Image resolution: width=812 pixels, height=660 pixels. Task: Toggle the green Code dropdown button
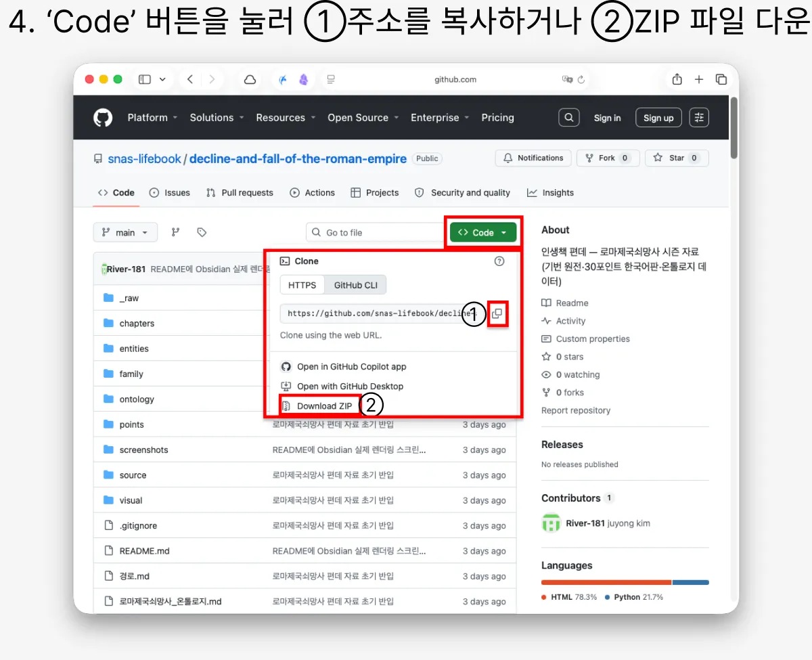(483, 232)
